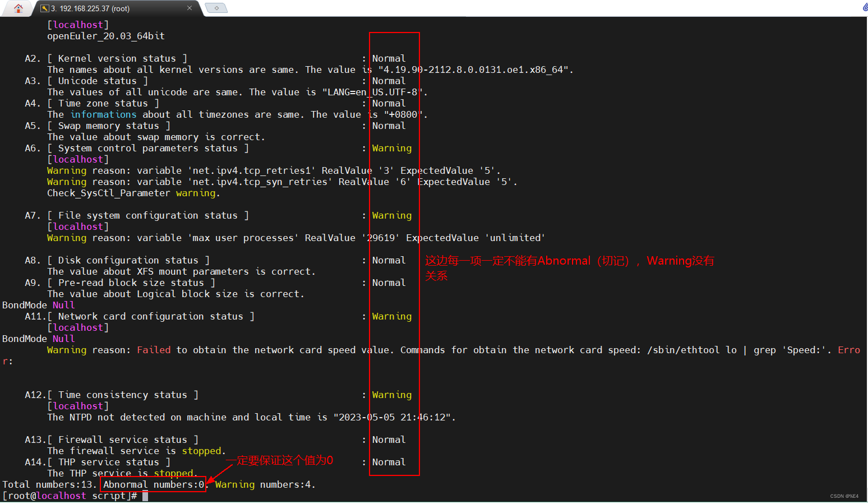The height and width of the screenshot is (504, 868).
Task: Open a new session tab with the plus button
Action: 216,8
